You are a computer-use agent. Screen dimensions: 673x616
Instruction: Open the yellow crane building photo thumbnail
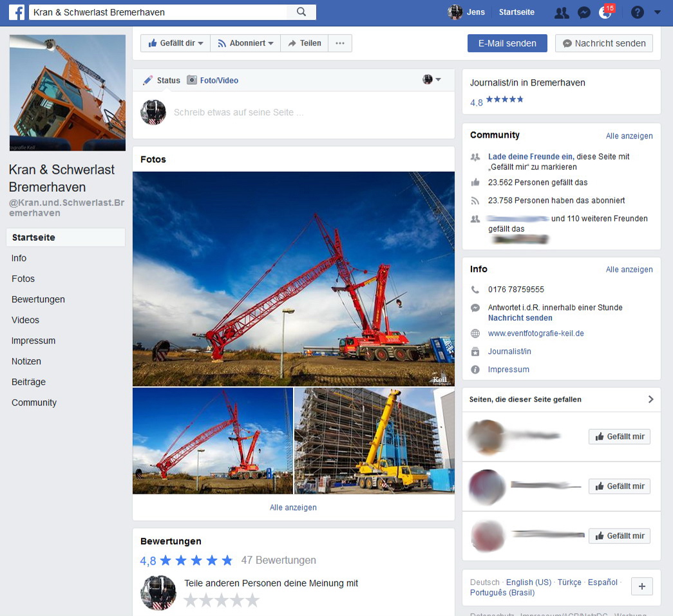click(374, 441)
